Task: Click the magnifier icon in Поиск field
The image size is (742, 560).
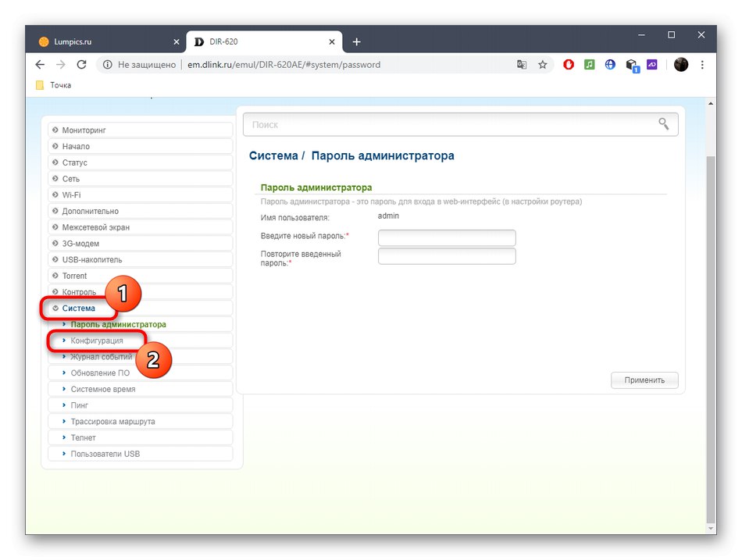Action: coord(663,124)
